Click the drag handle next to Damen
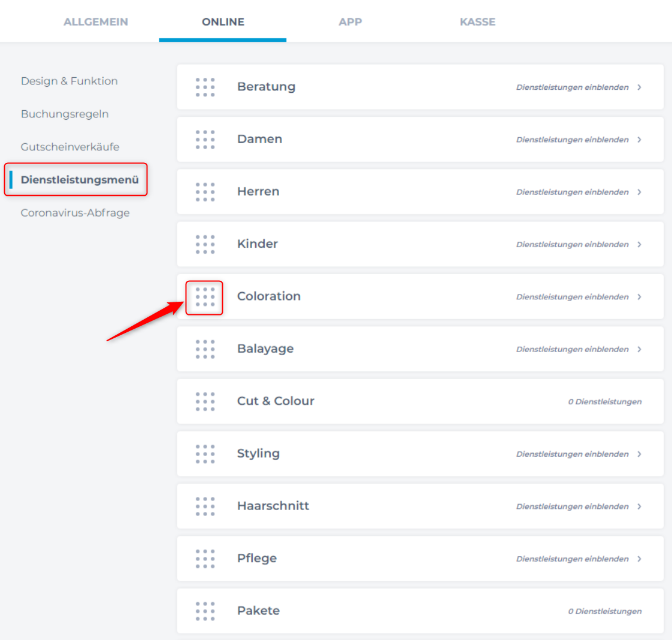The image size is (672, 640). click(x=205, y=139)
